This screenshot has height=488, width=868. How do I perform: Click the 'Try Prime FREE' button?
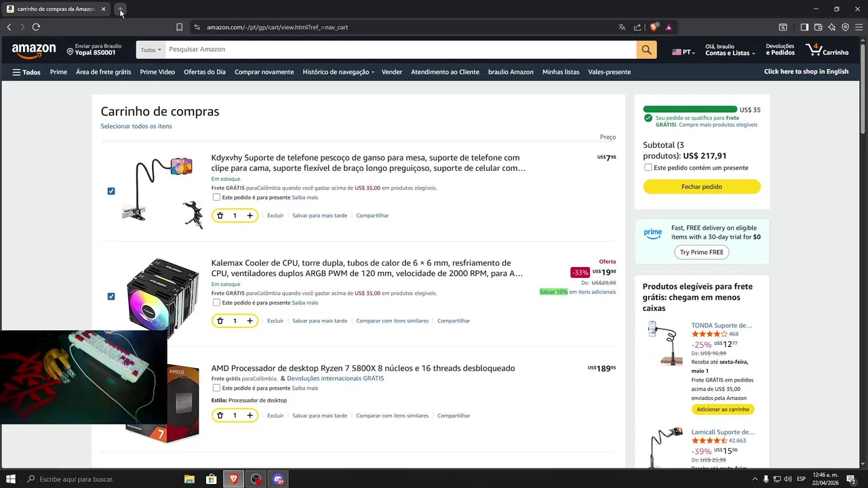click(702, 252)
